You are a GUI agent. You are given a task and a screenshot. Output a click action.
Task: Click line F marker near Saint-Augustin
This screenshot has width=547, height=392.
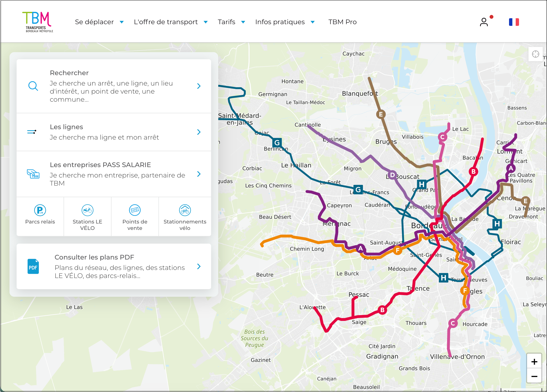coord(398,250)
